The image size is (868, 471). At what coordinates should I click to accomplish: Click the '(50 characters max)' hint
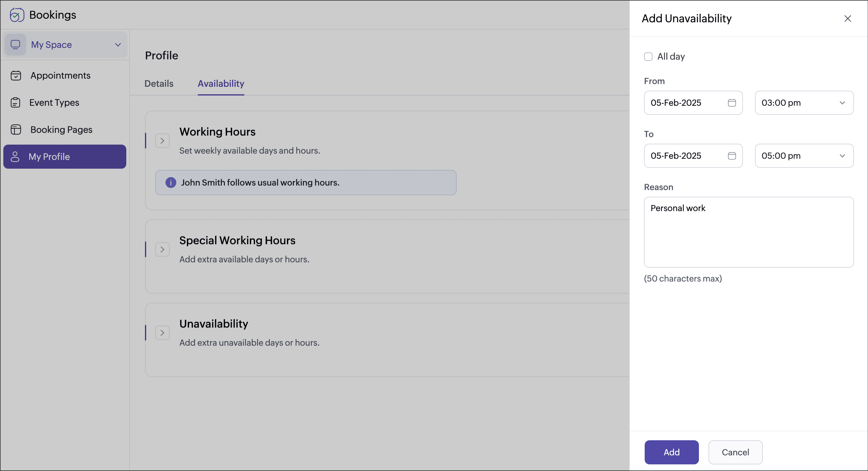coord(683,279)
